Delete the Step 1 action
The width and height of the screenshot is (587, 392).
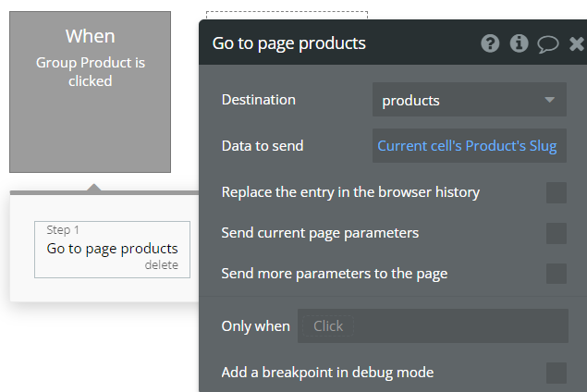(162, 265)
